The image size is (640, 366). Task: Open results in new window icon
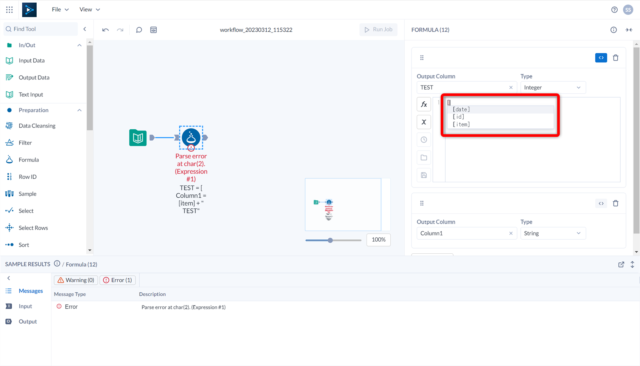coord(621,264)
